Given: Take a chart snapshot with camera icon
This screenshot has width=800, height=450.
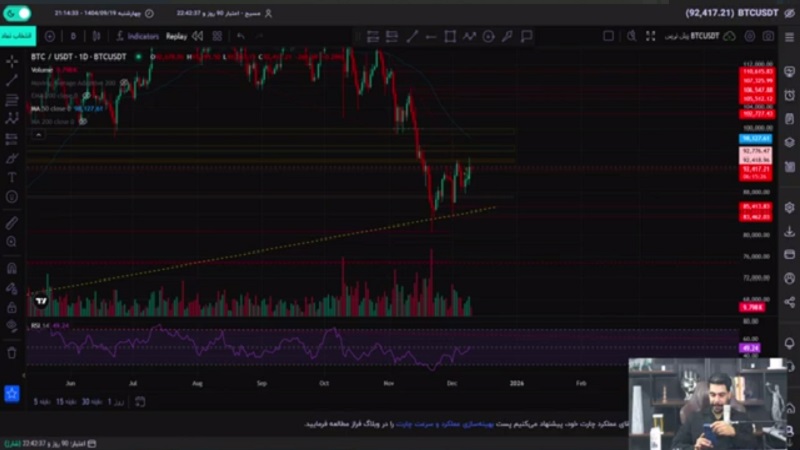Looking at the screenshot, I should point(767,36).
